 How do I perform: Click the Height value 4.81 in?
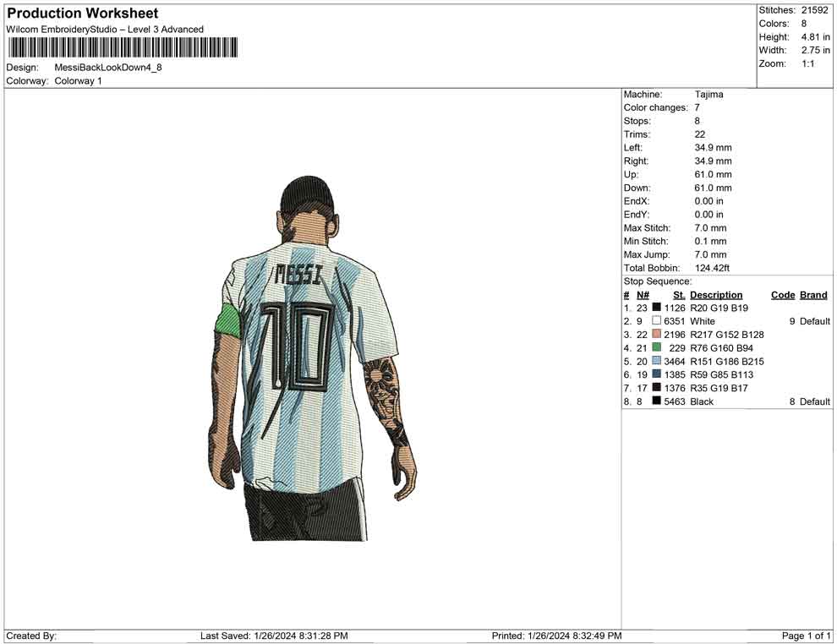(x=815, y=37)
